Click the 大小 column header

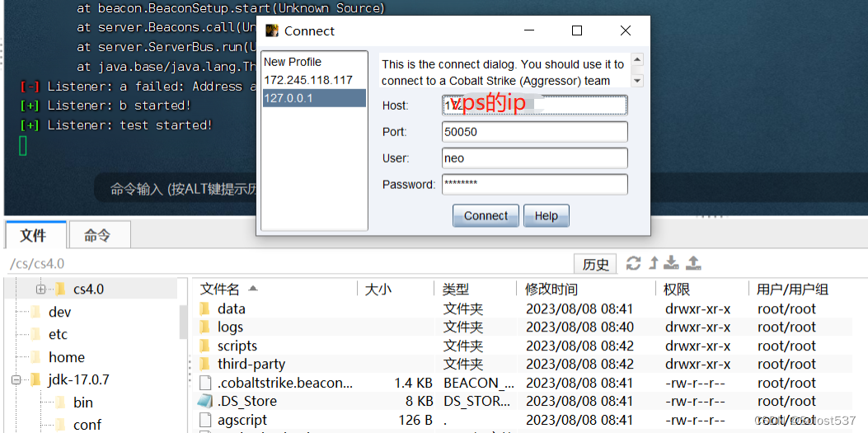point(378,289)
